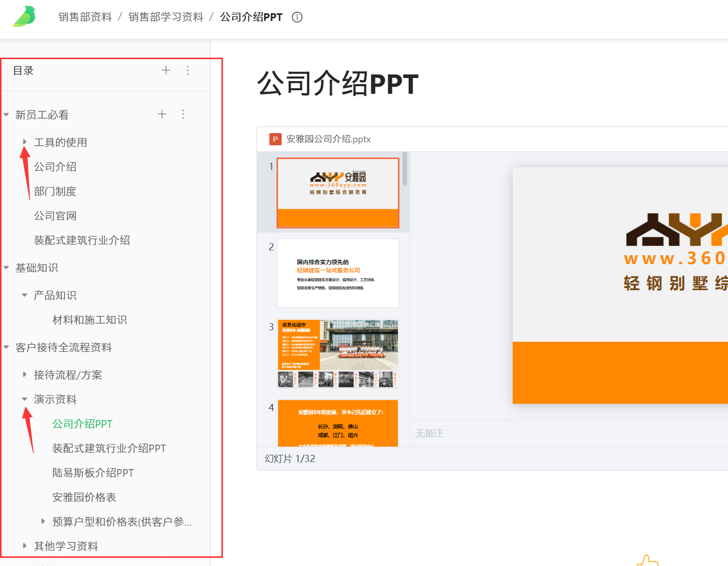Click the plus icon next to 目录
728x566 pixels.
[166, 70]
